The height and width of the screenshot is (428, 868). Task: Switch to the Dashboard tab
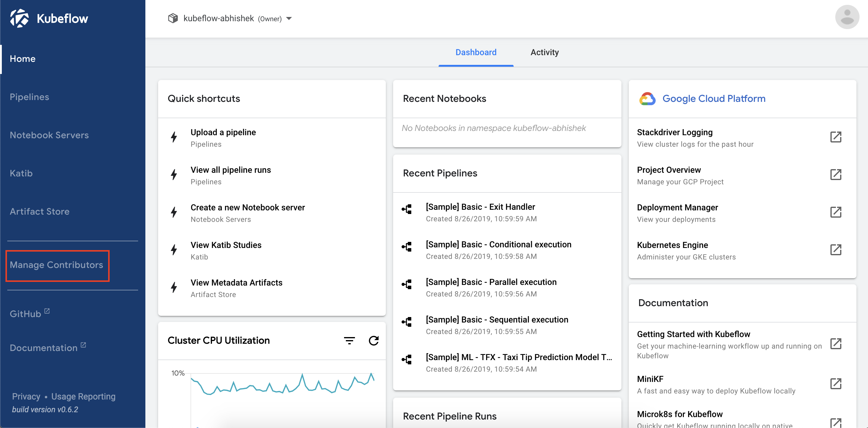(476, 52)
